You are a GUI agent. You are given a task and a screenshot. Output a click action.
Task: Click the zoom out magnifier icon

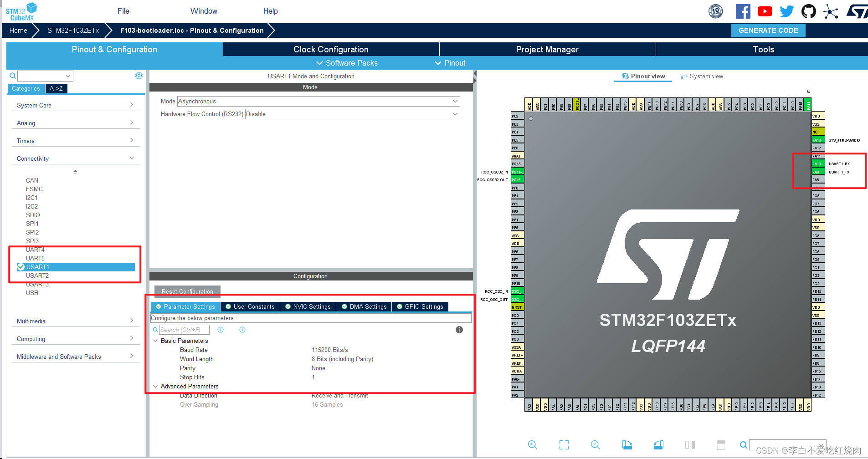point(595,445)
